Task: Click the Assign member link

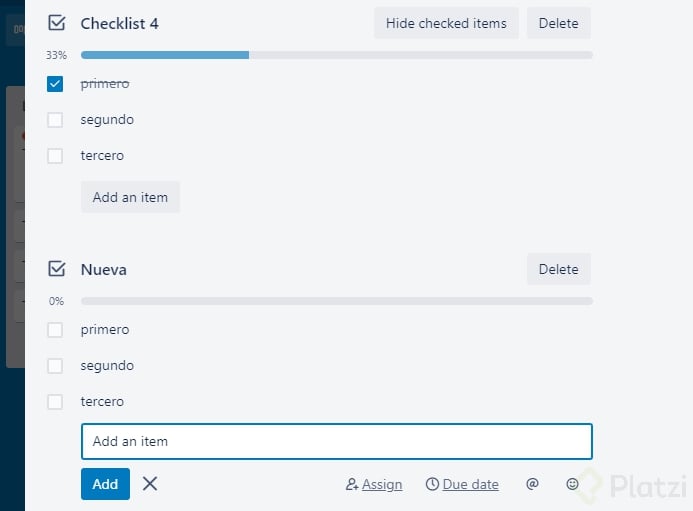Action: pos(374,484)
